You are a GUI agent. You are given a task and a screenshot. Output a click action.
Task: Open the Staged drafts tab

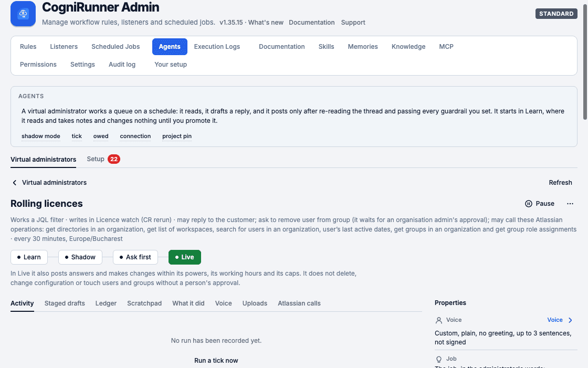65,303
